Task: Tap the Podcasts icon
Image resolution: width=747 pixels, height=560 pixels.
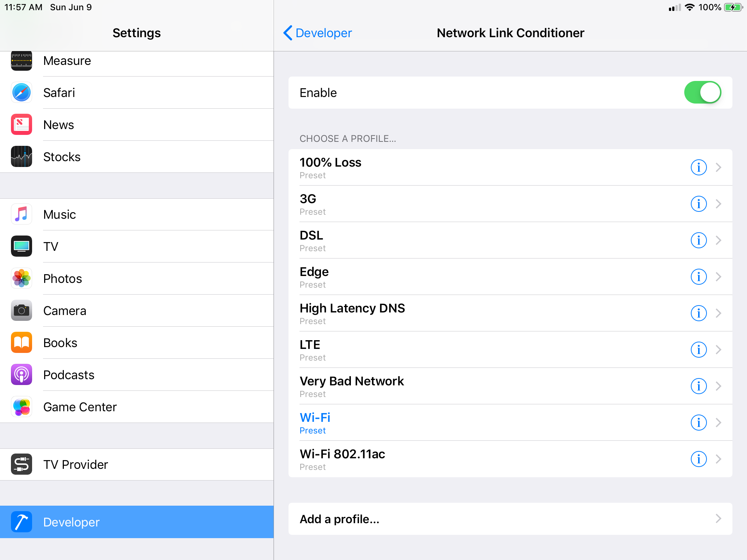Action: (x=22, y=375)
